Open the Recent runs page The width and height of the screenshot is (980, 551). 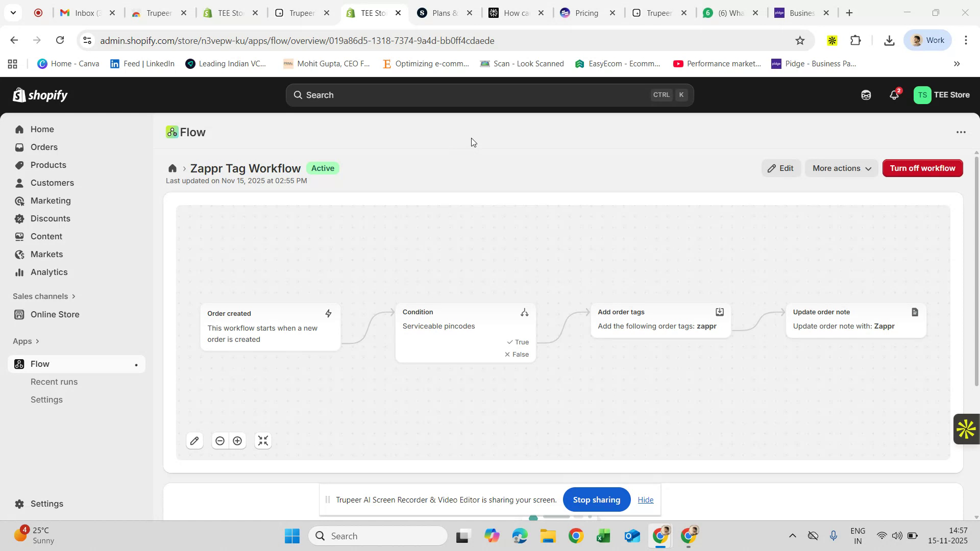[x=54, y=382]
